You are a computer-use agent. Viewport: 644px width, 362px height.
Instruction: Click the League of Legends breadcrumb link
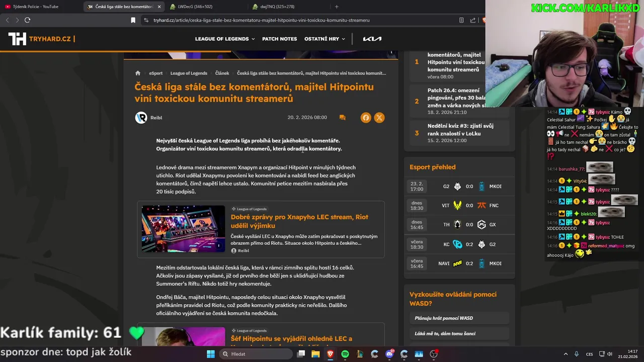click(189, 73)
